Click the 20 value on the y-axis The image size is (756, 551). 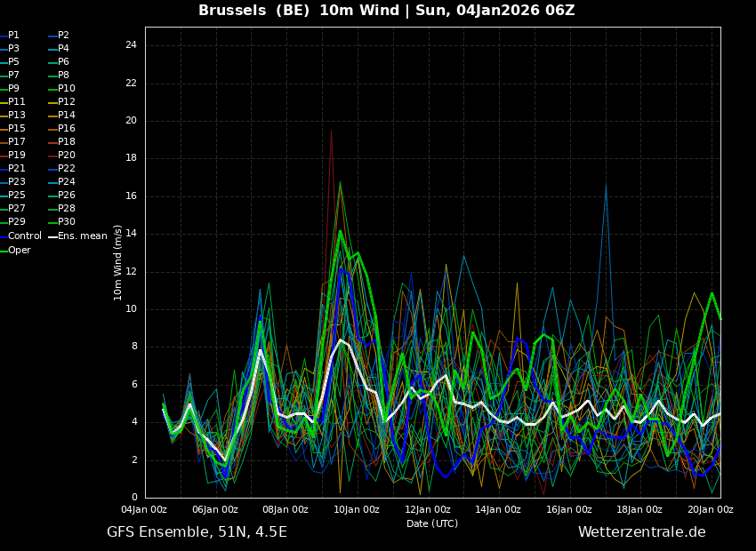tap(131, 121)
